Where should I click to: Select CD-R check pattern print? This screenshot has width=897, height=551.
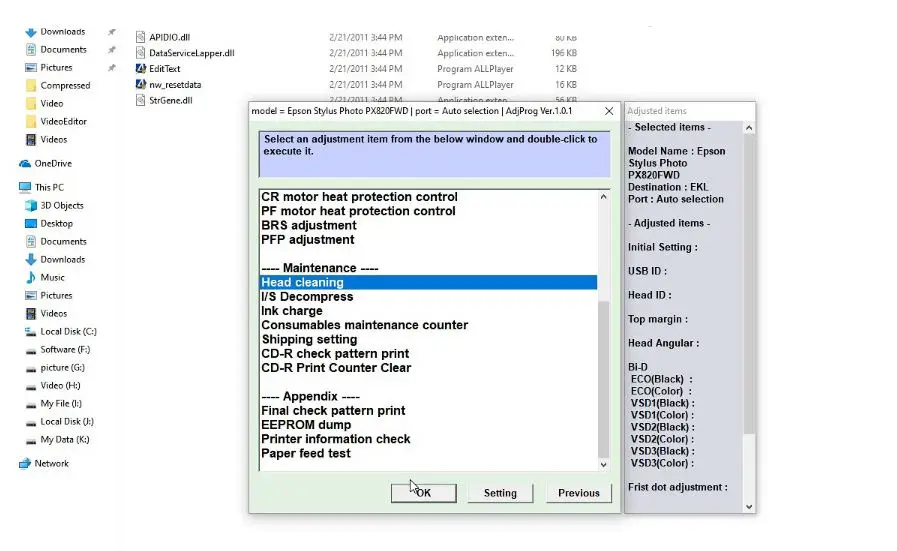coord(335,354)
